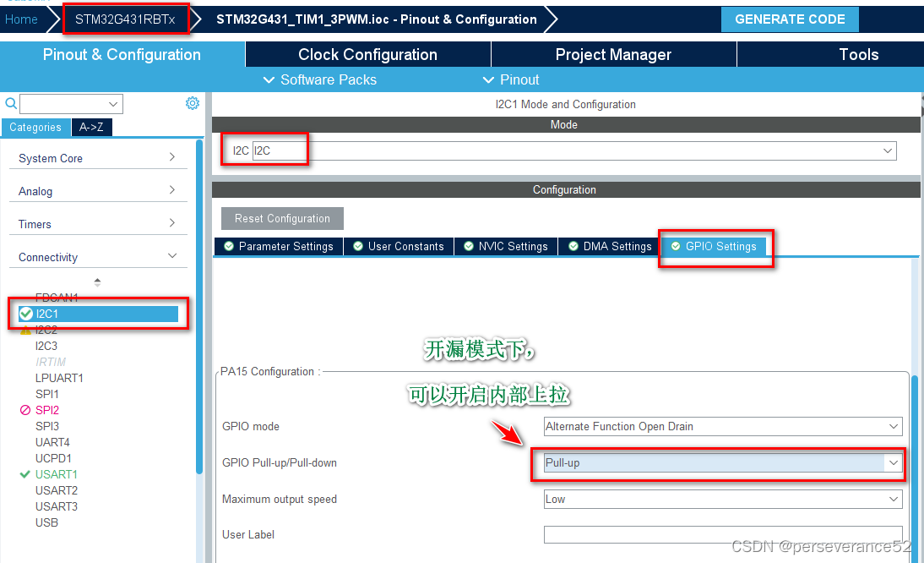The width and height of the screenshot is (924, 563).
Task: Click the small collapse arrow above FDCAN1
Action: click(97, 281)
